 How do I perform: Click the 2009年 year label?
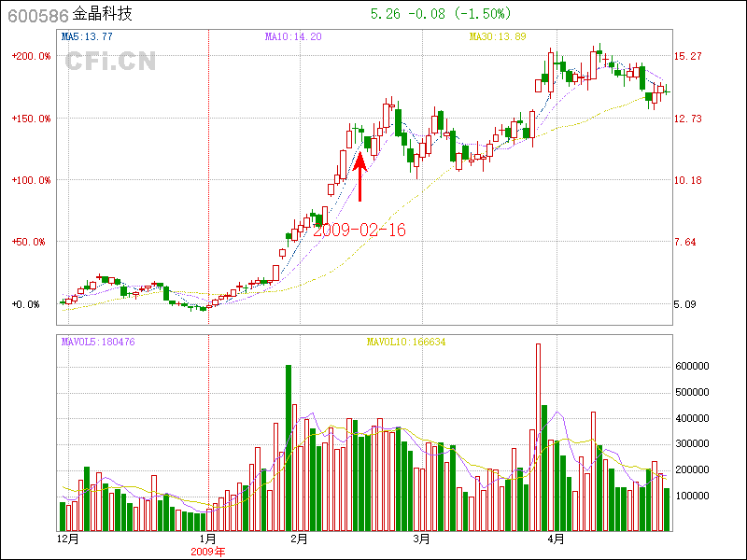[207, 551]
